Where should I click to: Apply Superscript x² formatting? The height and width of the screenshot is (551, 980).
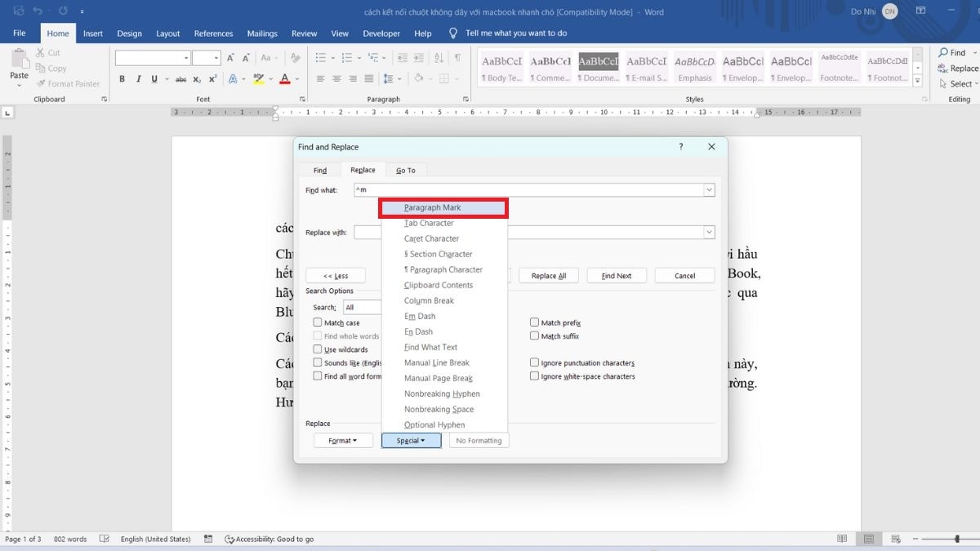tap(212, 79)
